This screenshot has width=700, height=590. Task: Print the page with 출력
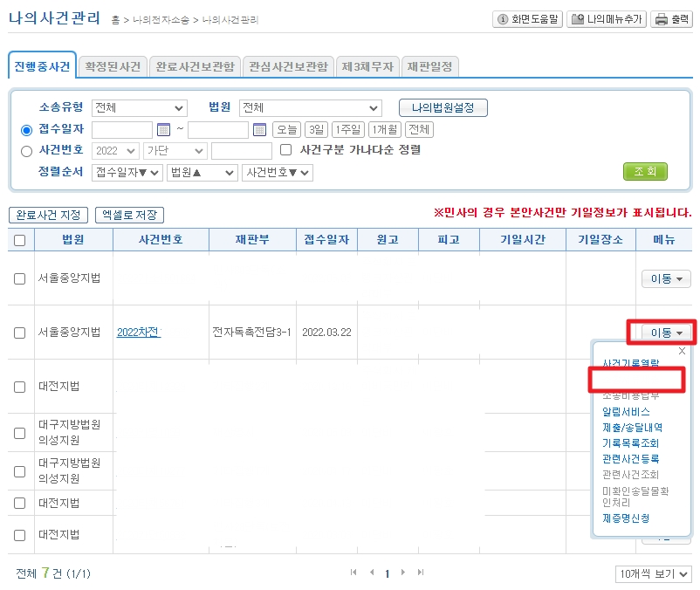[671, 19]
